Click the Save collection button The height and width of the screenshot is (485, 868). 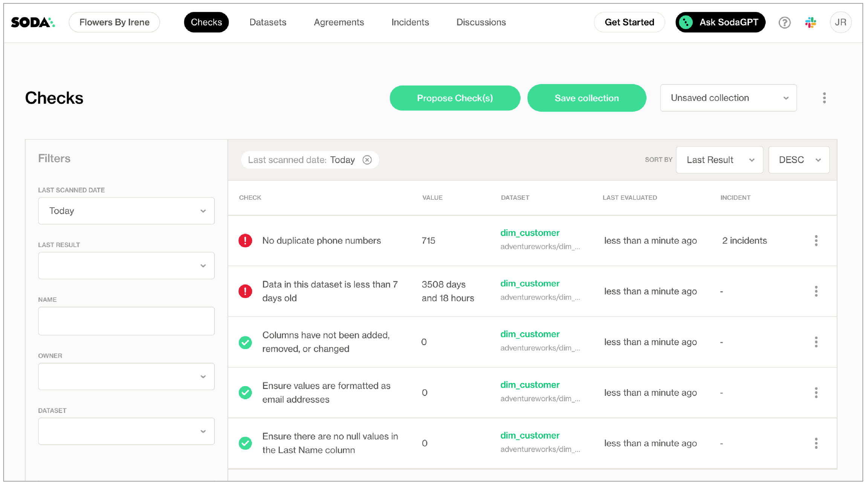[x=586, y=98]
